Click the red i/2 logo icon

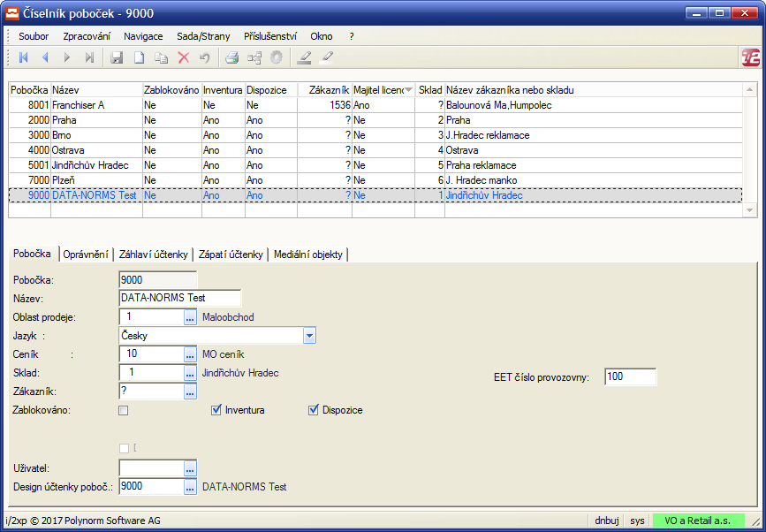tap(750, 57)
